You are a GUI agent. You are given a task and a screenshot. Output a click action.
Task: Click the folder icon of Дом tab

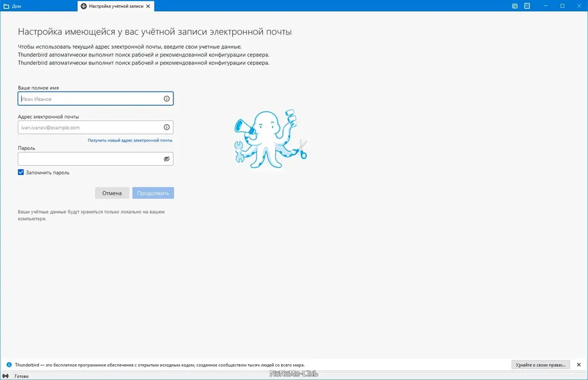(6, 6)
